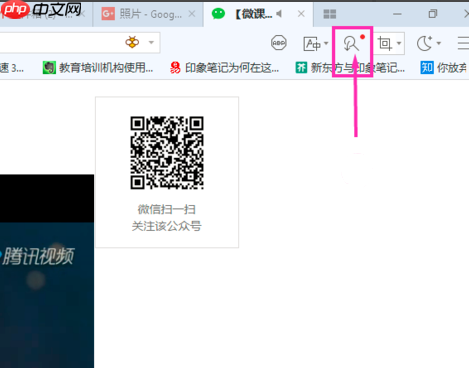Click the text 微信扫一扫
The height and width of the screenshot is (368, 469).
167,209
